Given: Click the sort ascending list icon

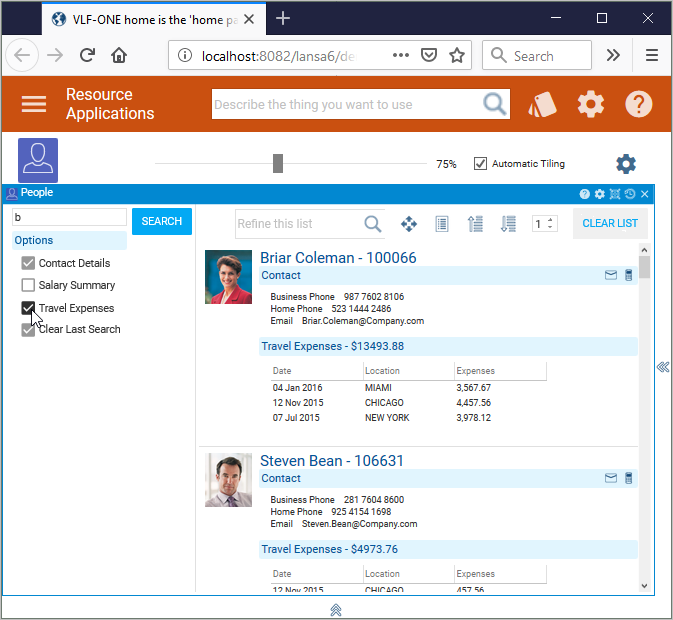Looking at the screenshot, I should [x=475, y=224].
